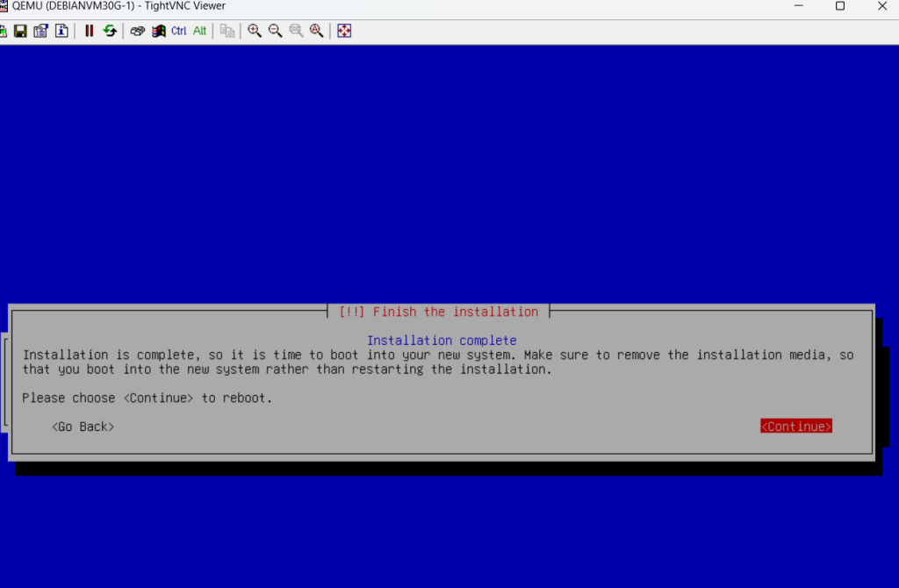Toggle the Ctrl key button

click(179, 31)
